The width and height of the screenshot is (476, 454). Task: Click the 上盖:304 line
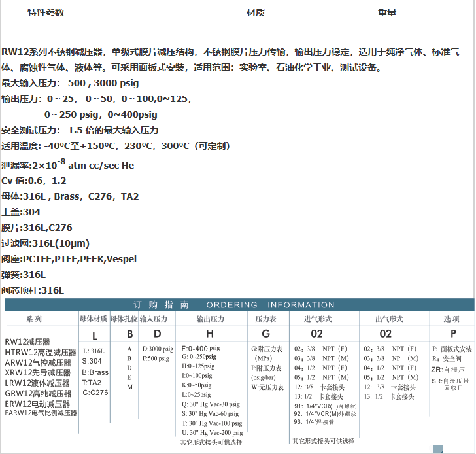pos(21,212)
